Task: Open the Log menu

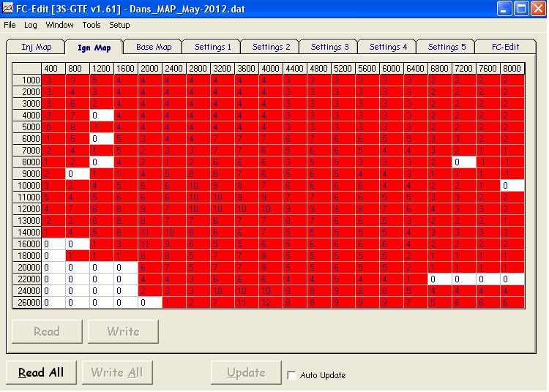Action: [x=31, y=25]
